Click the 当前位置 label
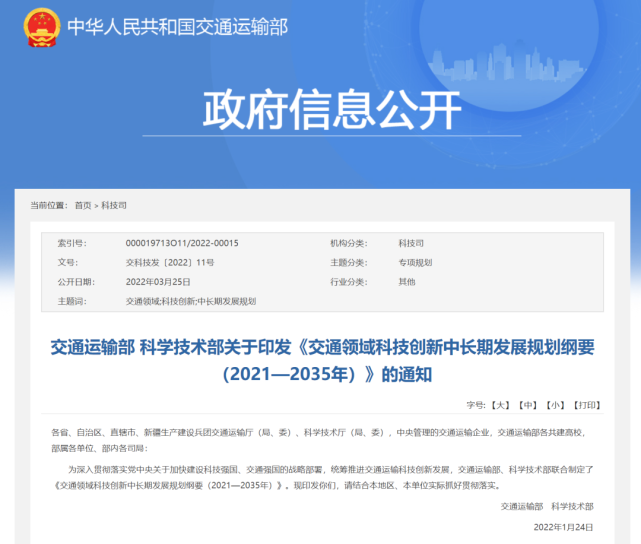 pos(49,206)
